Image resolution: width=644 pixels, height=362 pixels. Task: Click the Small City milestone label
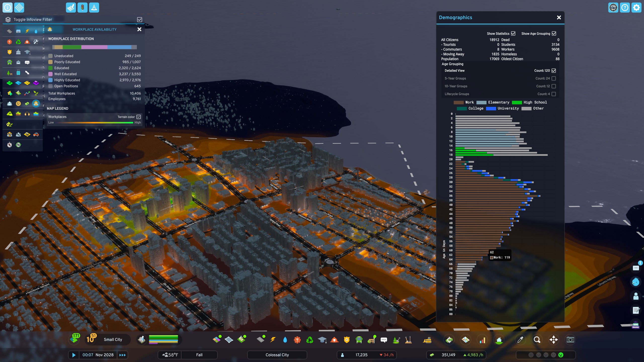pyautogui.click(x=113, y=340)
